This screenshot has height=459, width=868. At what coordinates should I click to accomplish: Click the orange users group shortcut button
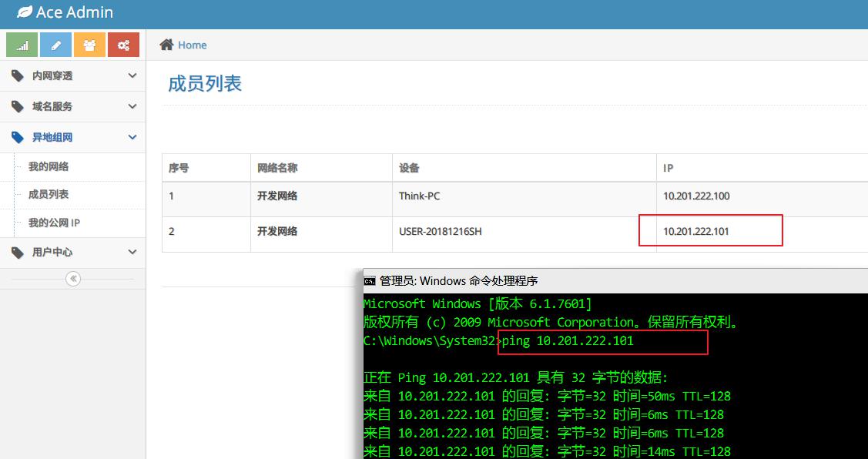point(89,45)
